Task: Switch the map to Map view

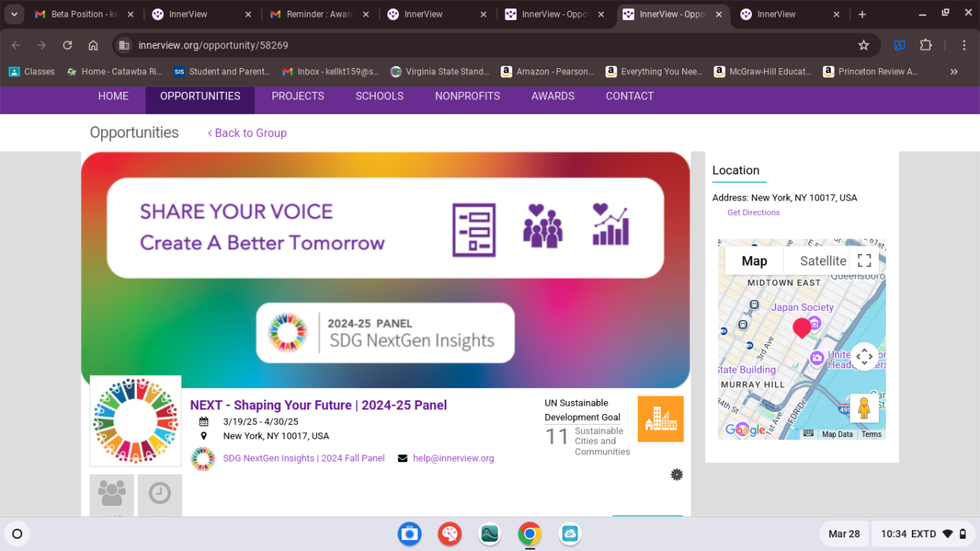Action: tap(754, 261)
